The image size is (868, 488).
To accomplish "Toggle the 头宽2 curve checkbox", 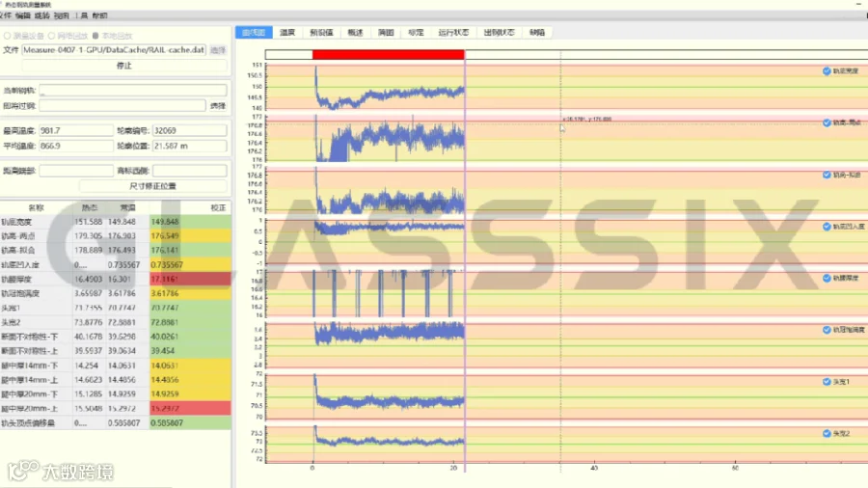I will [827, 433].
